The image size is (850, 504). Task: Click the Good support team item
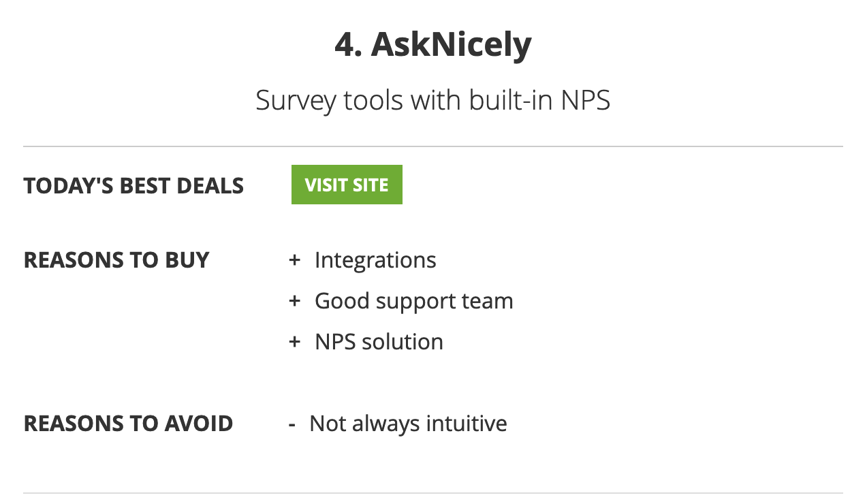414,301
